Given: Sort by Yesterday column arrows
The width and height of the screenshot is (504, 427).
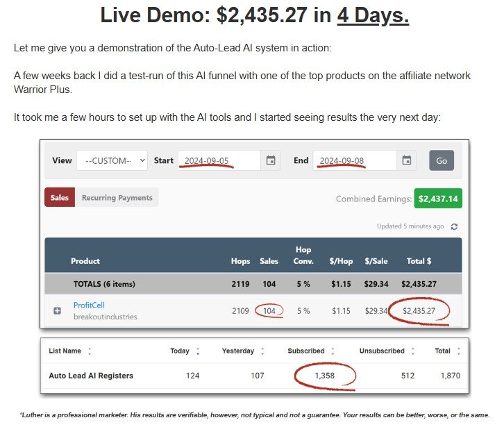Looking at the screenshot, I should pos(262,351).
